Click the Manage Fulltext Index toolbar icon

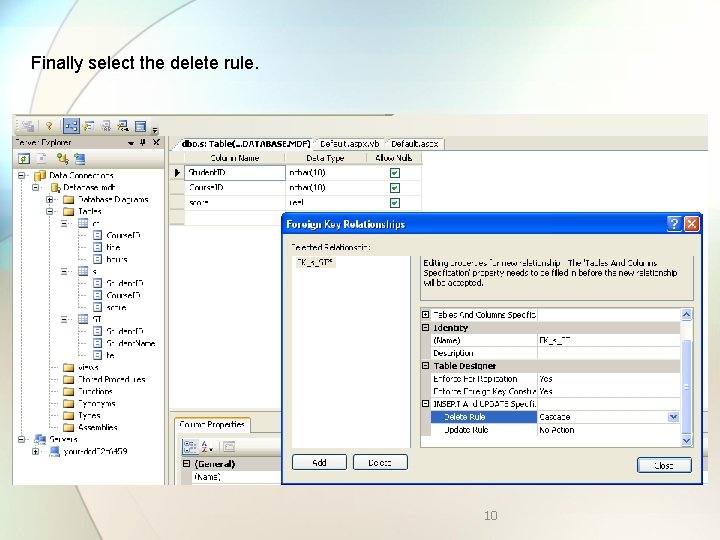coord(106,126)
